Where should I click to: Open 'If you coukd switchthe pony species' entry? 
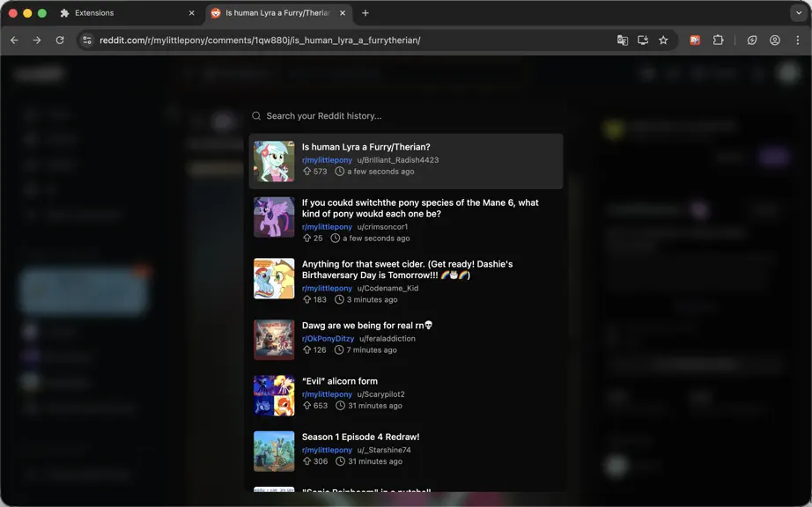tap(406, 220)
